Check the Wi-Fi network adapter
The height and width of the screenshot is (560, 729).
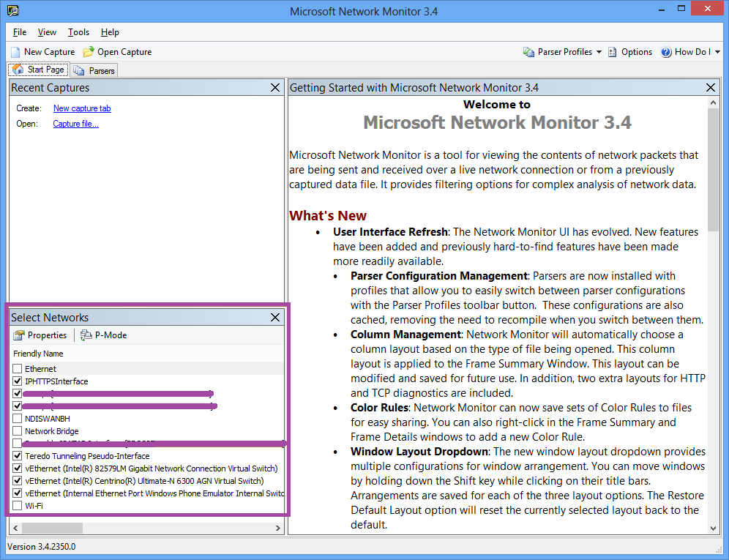(18, 506)
